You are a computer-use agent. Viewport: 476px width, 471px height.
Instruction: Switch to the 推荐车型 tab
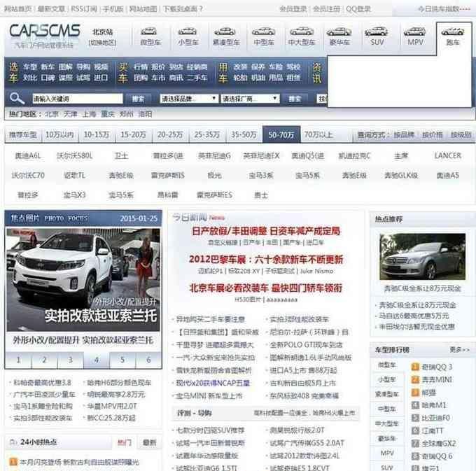tap(23, 135)
